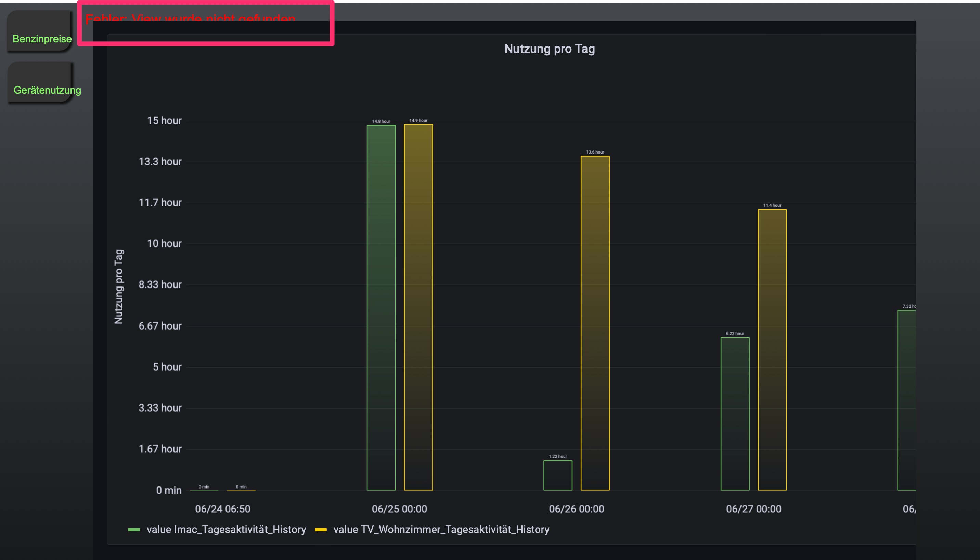This screenshot has height=560, width=980.
Task: Click the yellow TV_Wohnzimmer legend color swatch
Action: coord(320,530)
